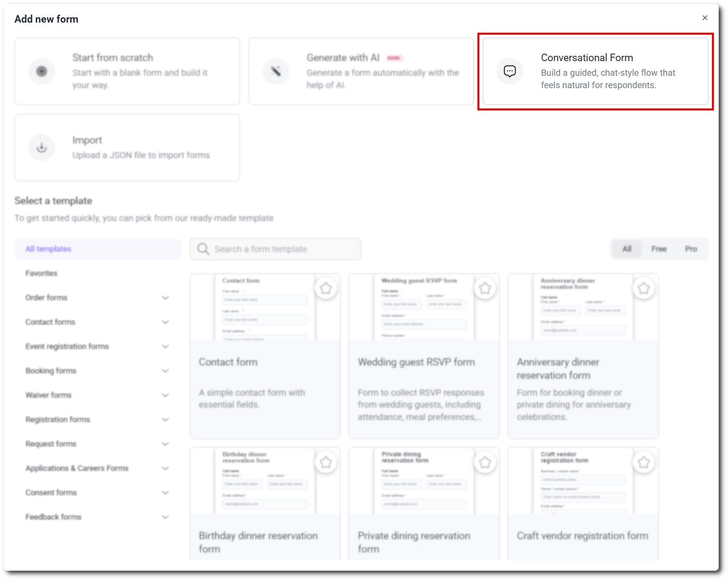728x580 pixels.
Task: Select the Order forms label
Action: coord(47,298)
